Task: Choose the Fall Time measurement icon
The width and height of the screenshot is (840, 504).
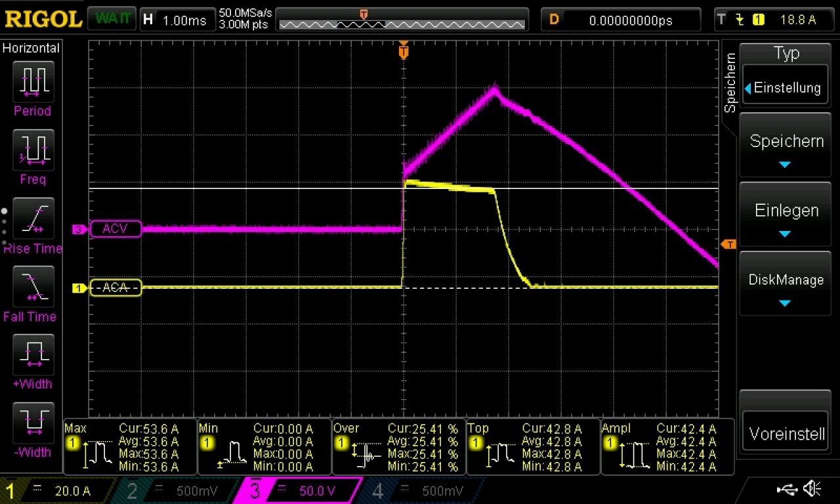Action: [33, 287]
